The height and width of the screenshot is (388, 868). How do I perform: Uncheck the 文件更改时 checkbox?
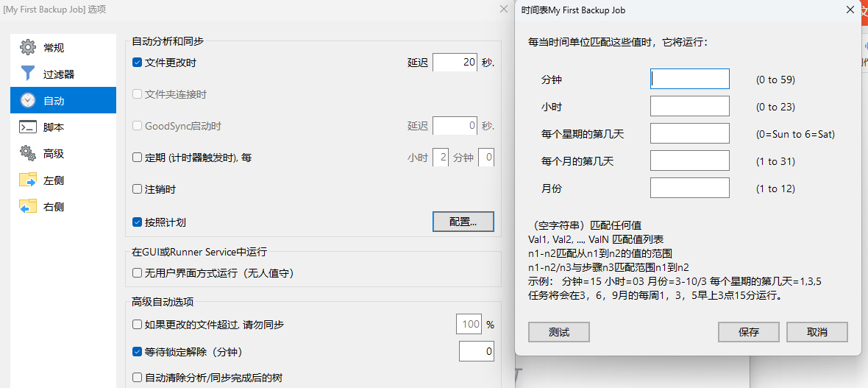pyautogui.click(x=138, y=63)
